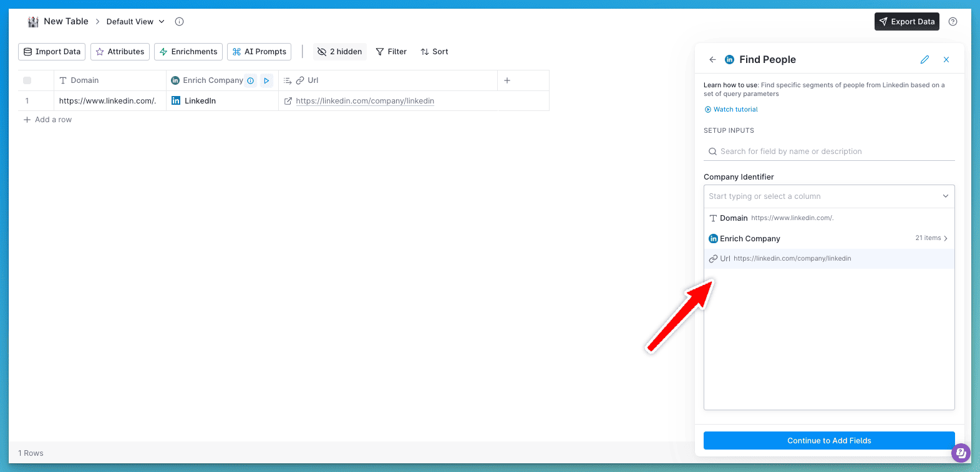Click the search for field input
980x472 pixels.
click(829, 152)
